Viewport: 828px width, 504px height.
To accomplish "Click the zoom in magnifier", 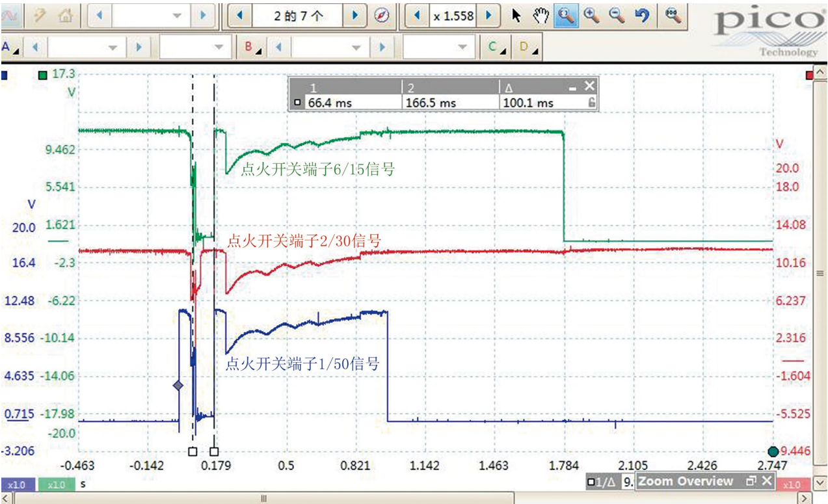I will click(591, 16).
